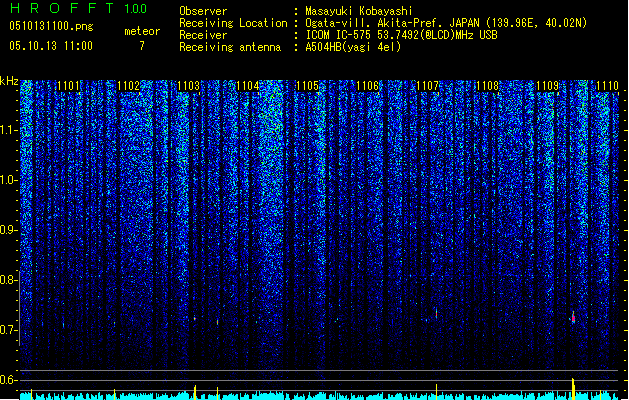Click the 1110 time marker
The width and height of the screenshot is (629, 400).
tap(607, 86)
